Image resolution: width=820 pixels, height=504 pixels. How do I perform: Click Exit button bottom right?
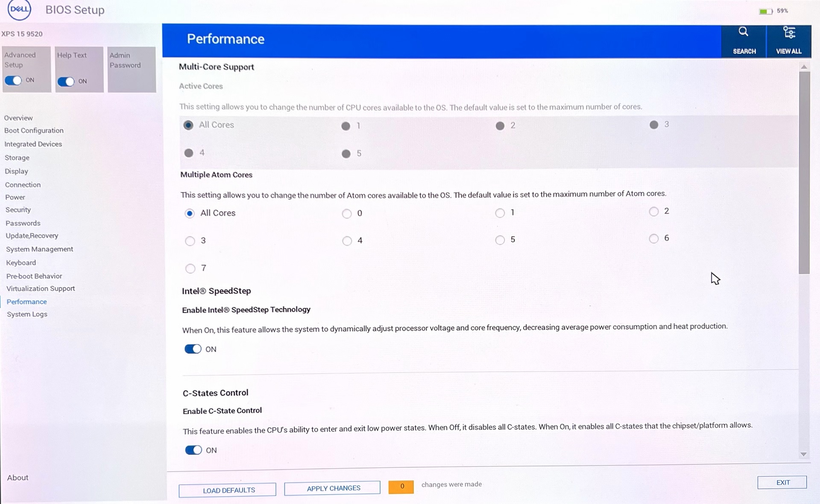click(x=782, y=482)
